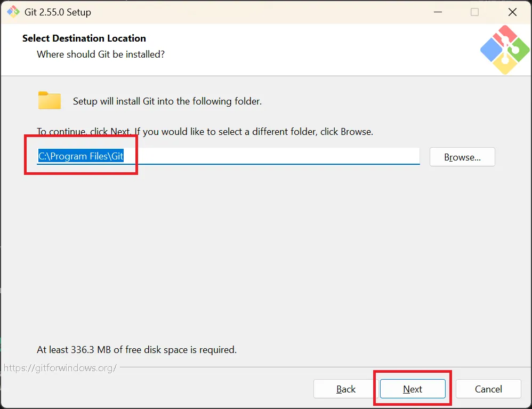532x409 pixels.
Task: Click the "Select Destination Location" heading
Action: (x=84, y=38)
